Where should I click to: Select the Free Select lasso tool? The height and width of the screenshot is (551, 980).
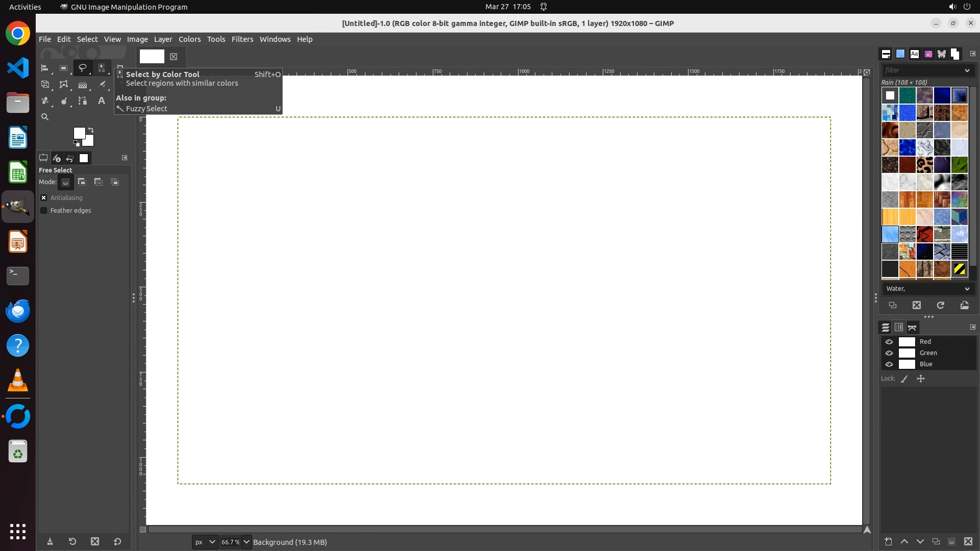(82, 68)
